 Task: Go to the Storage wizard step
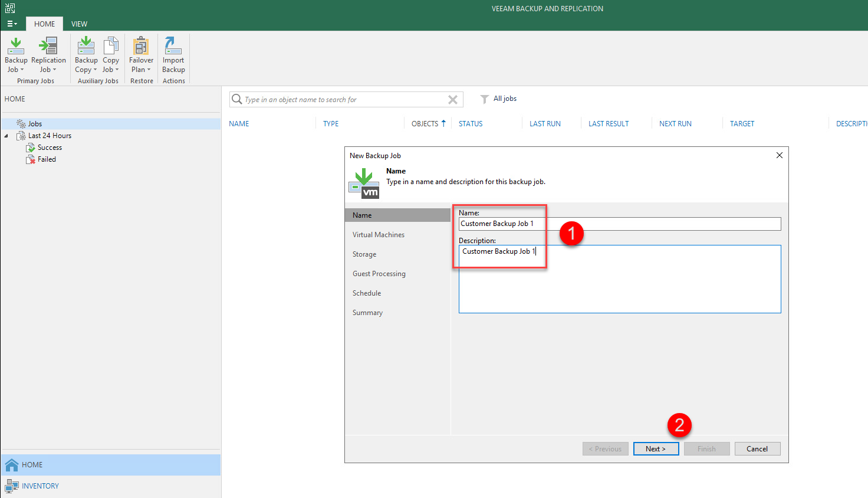(x=364, y=254)
